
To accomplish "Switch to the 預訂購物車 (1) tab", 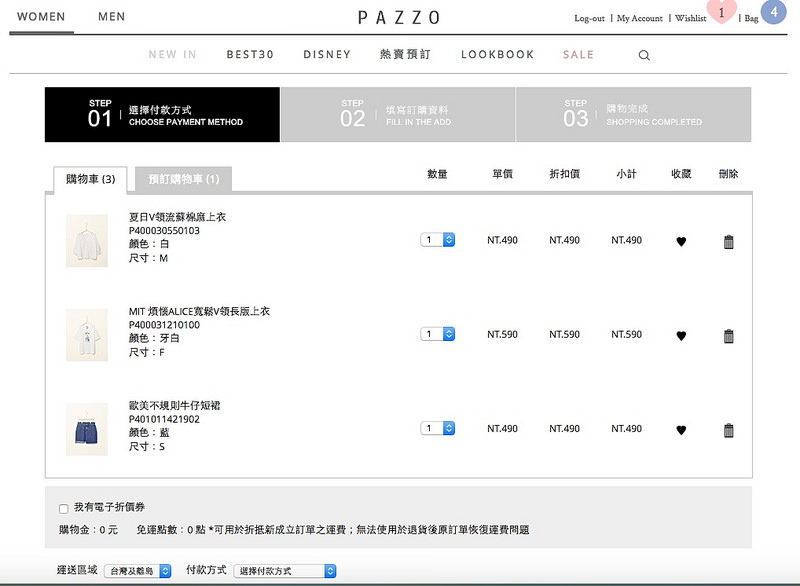I will point(184,179).
